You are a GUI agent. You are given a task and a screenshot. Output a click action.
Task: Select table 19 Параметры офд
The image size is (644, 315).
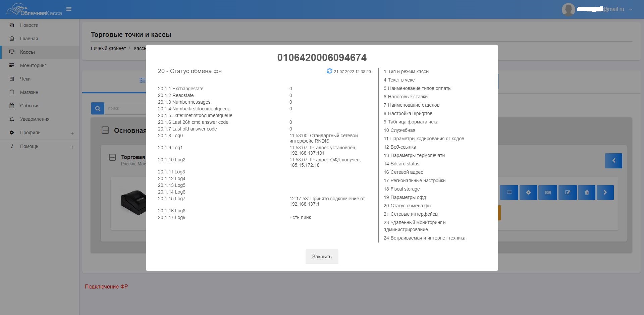405,197
